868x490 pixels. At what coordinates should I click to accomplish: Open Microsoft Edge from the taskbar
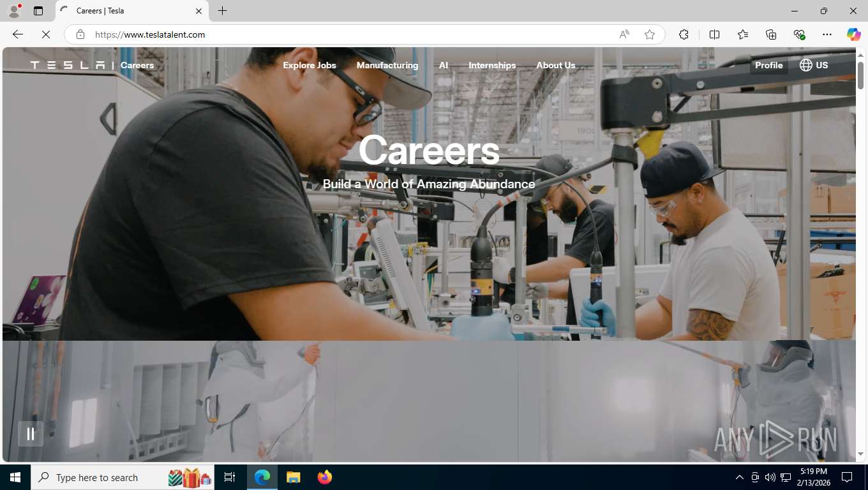click(x=262, y=477)
